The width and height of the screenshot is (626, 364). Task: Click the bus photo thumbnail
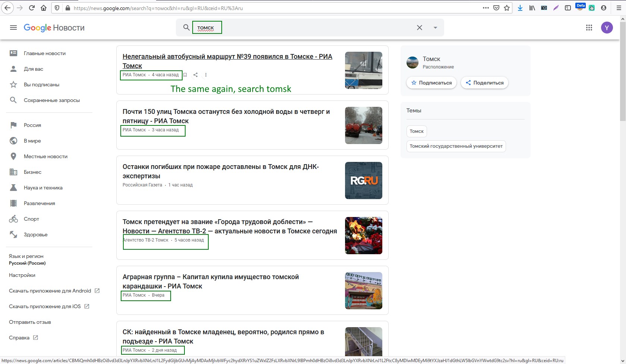(x=364, y=70)
